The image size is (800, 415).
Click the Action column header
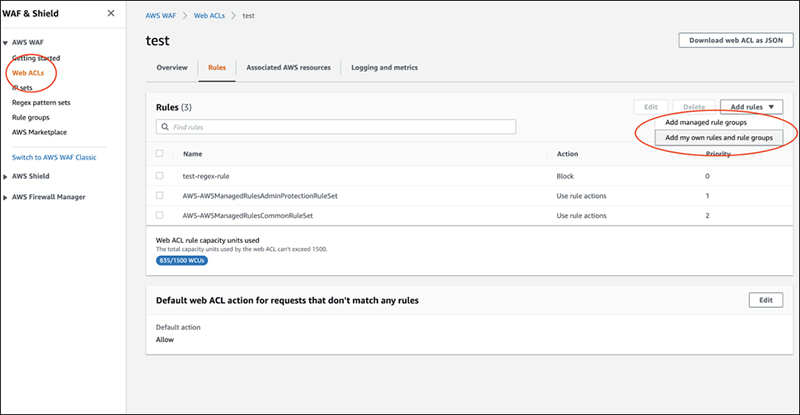pos(567,154)
